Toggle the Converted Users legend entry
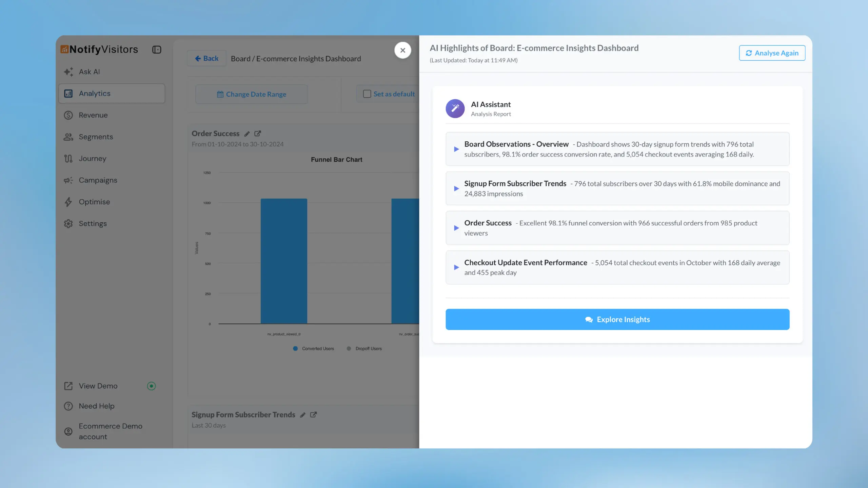This screenshot has width=868, height=488. pyautogui.click(x=313, y=348)
